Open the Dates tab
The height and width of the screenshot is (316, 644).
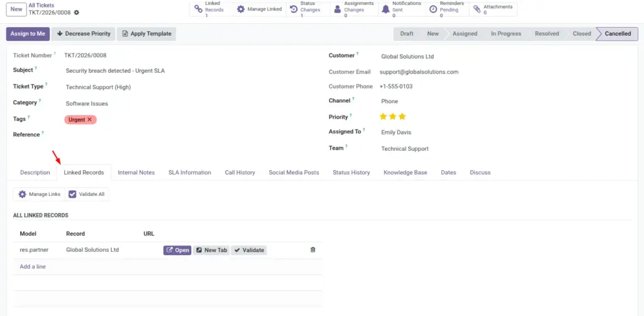448,172
